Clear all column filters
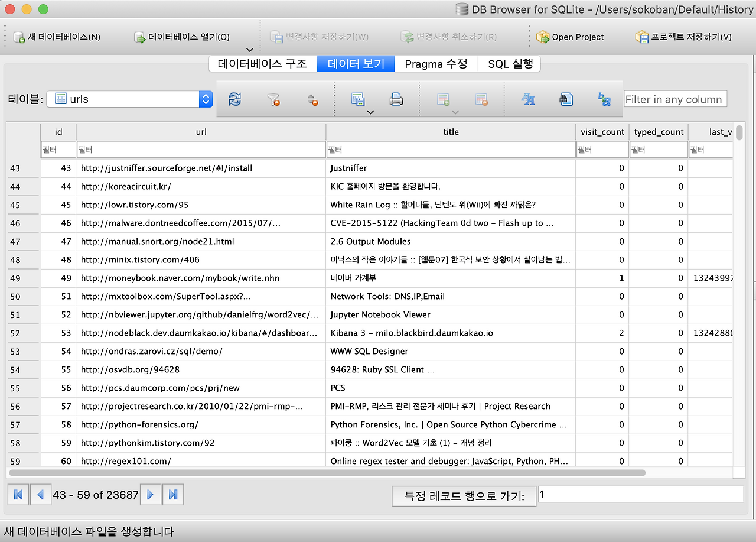The image size is (756, 542). click(x=273, y=99)
